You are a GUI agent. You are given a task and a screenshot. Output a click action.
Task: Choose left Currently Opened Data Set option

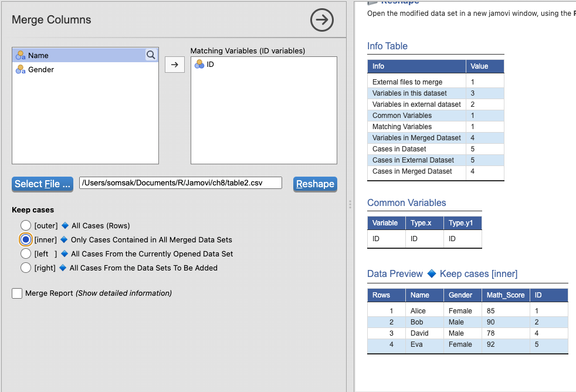click(26, 254)
